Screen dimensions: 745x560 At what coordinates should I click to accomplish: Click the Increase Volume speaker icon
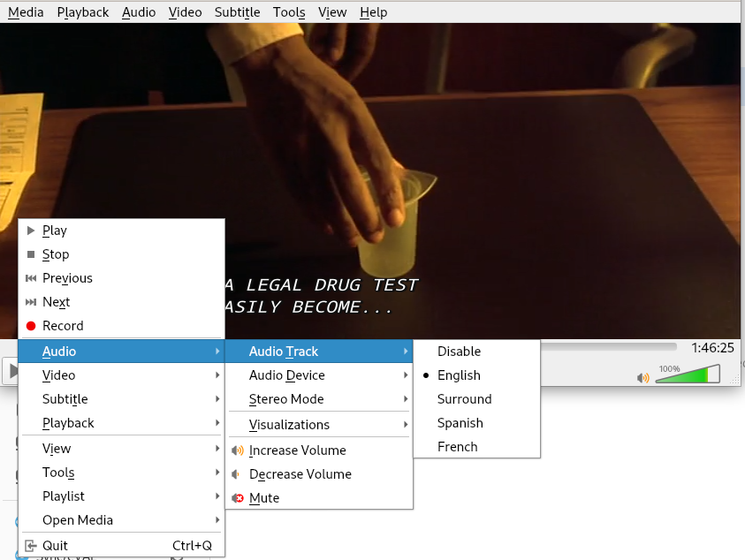pos(237,450)
